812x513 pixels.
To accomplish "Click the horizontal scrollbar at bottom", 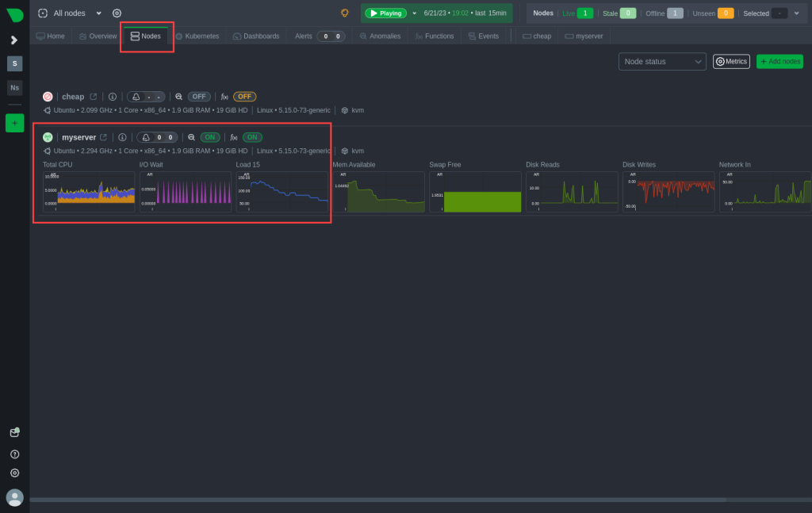I will 378,500.
